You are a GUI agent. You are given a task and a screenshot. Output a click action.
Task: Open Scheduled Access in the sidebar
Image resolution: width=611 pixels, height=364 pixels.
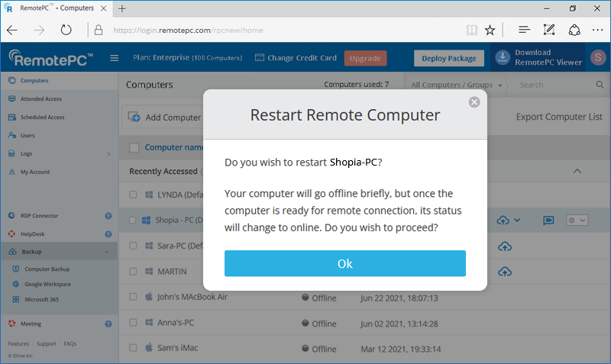[42, 118]
